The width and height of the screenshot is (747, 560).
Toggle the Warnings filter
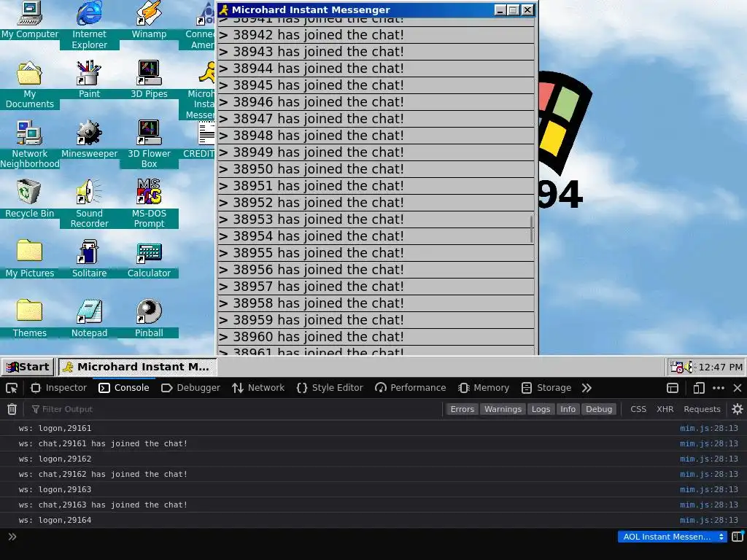point(503,409)
